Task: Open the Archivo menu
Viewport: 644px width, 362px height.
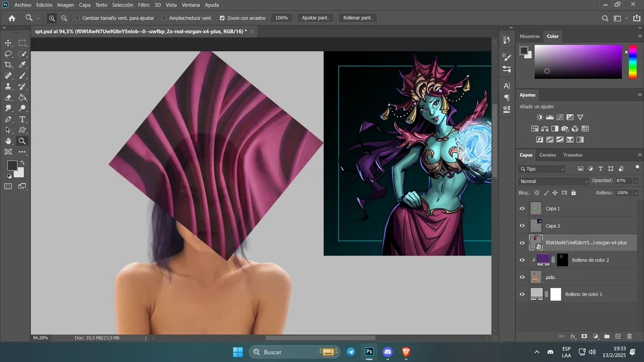Action: coord(23,5)
